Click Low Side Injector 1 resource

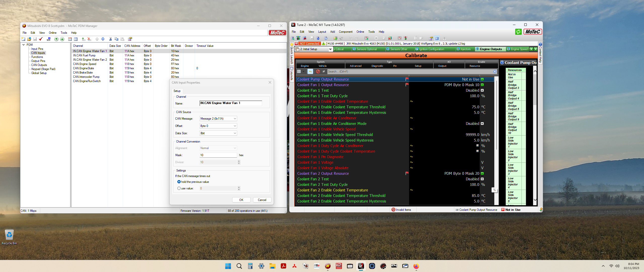tap(513, 142)
